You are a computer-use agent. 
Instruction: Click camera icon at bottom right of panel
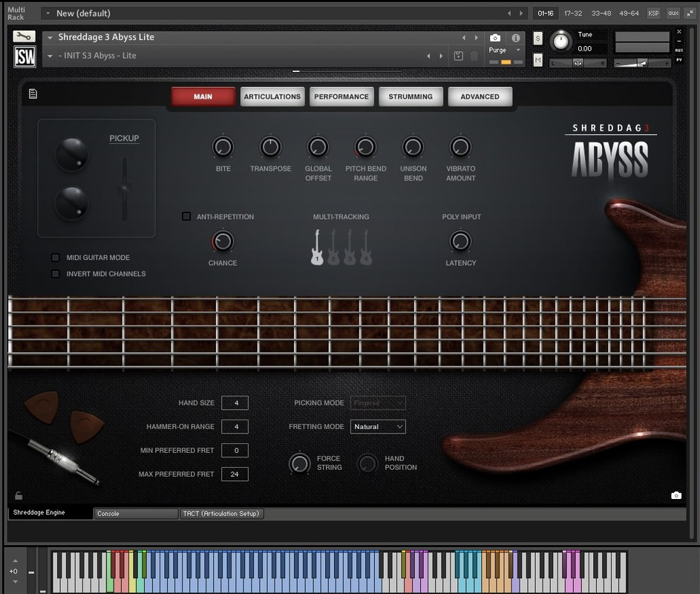(676, 495)
